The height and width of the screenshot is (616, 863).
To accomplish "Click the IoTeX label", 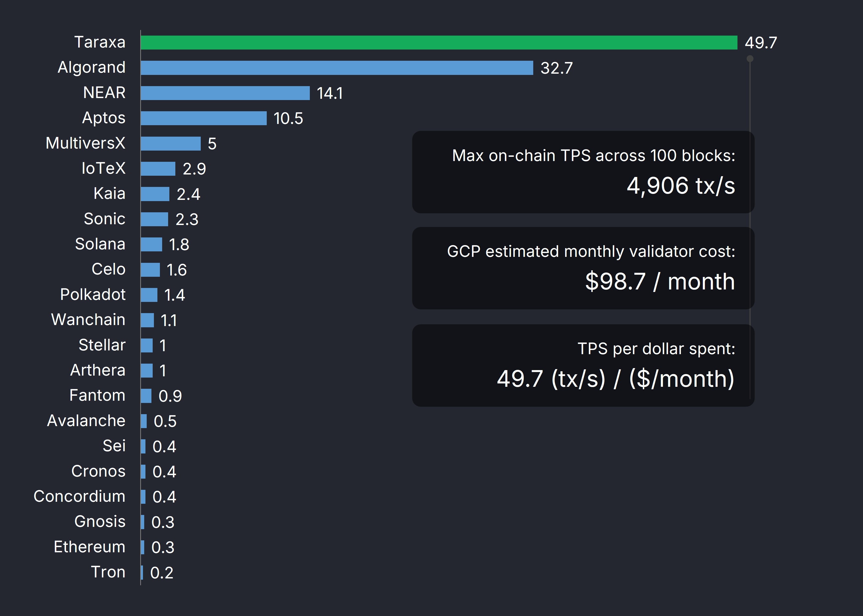I will tap(103, 168).
